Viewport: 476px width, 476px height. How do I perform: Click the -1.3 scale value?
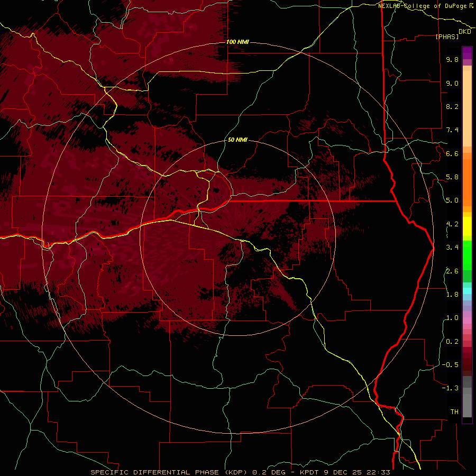point(450,388)
